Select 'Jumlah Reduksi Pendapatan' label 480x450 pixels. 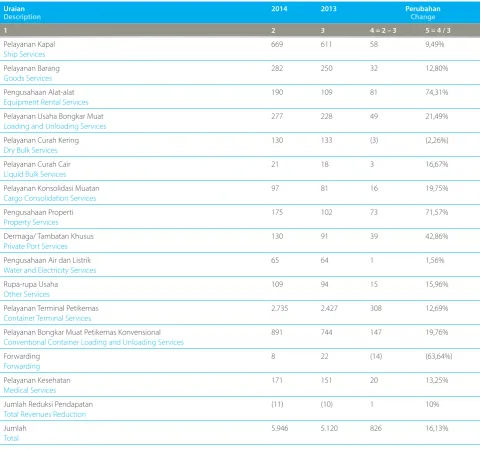tap(48, 404)
